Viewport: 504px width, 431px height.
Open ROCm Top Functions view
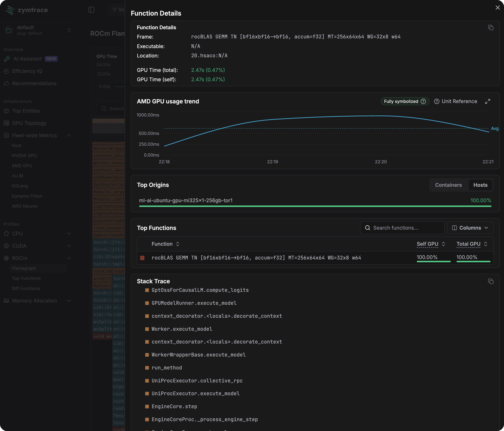(x=26, y=278)
